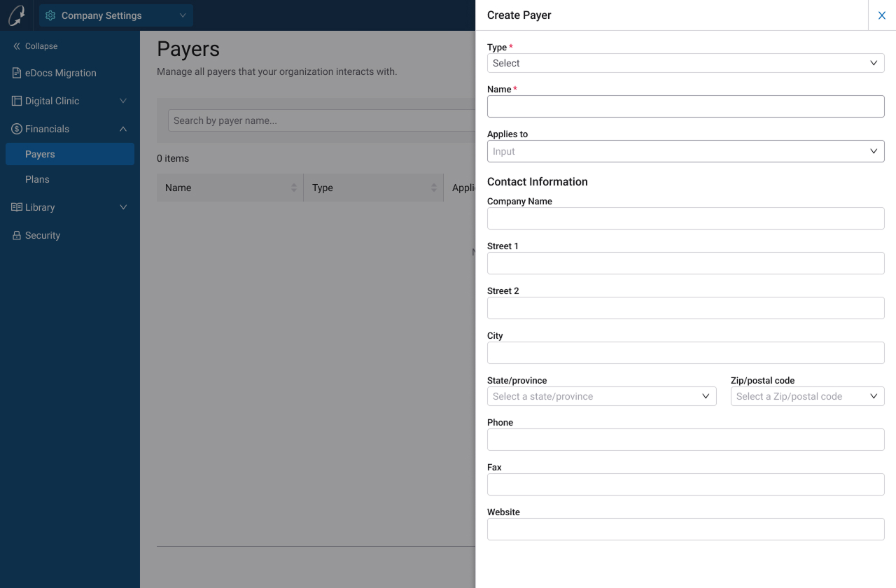Click the app logo in the top-left corner
The width and height of the screenshot is (896, 588).
click(17, 15)
